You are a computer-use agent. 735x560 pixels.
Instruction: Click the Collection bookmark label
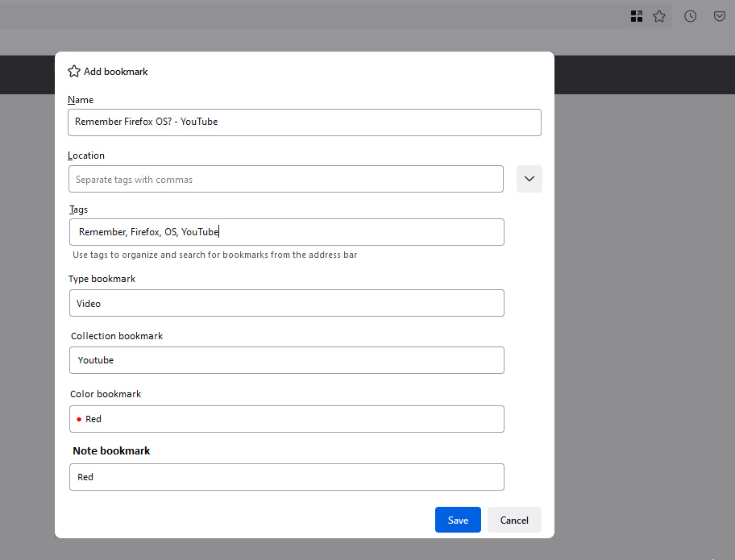pos(117,336)
